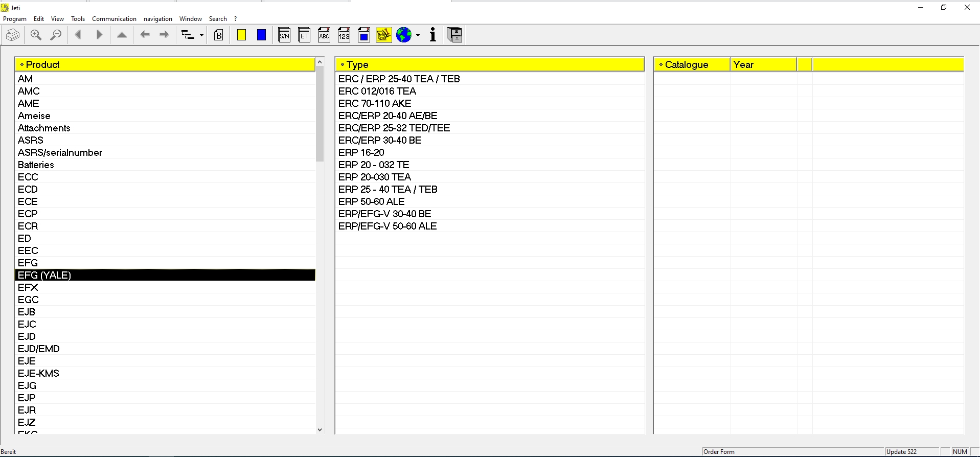The width and height of the screenshot is (980, 457).
Task: Open the tree view dropdown arrow
Action: point(201,35)
